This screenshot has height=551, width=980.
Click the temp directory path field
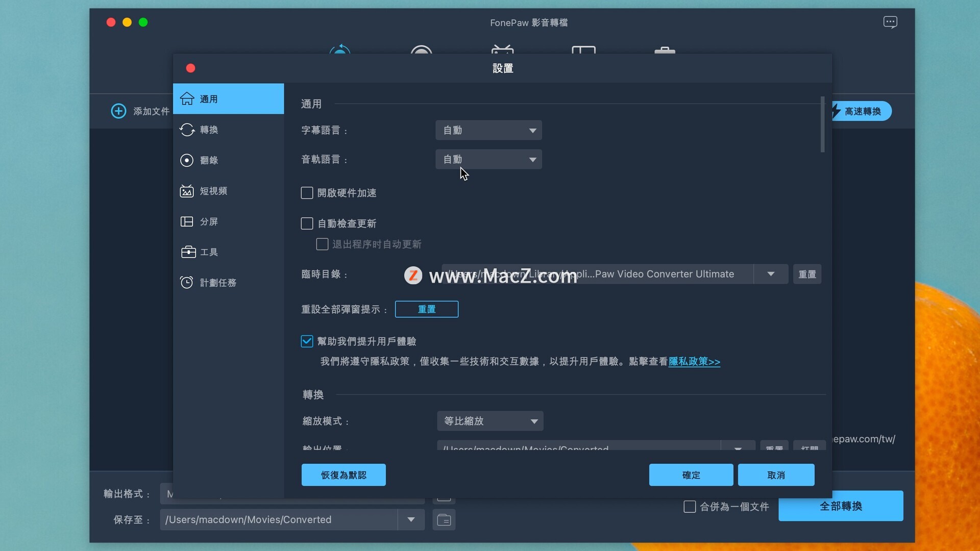[x=597, y=274]
